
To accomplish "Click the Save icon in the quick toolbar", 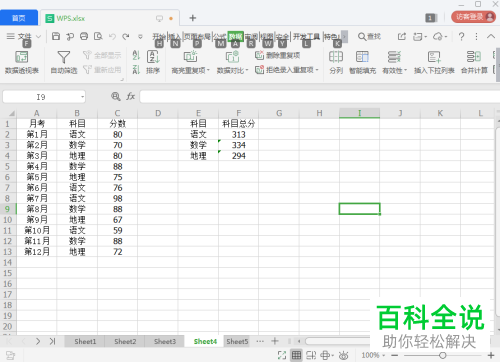I will coord(56,36).
